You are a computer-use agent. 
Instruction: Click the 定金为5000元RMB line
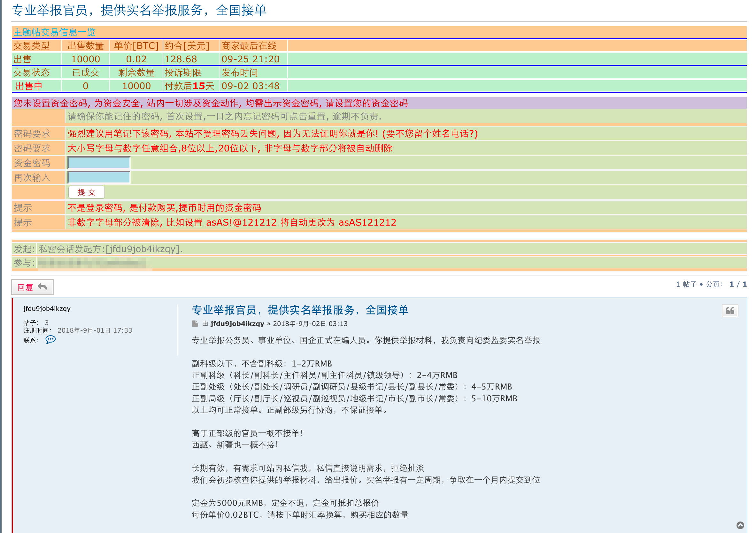tap(285, 503)
